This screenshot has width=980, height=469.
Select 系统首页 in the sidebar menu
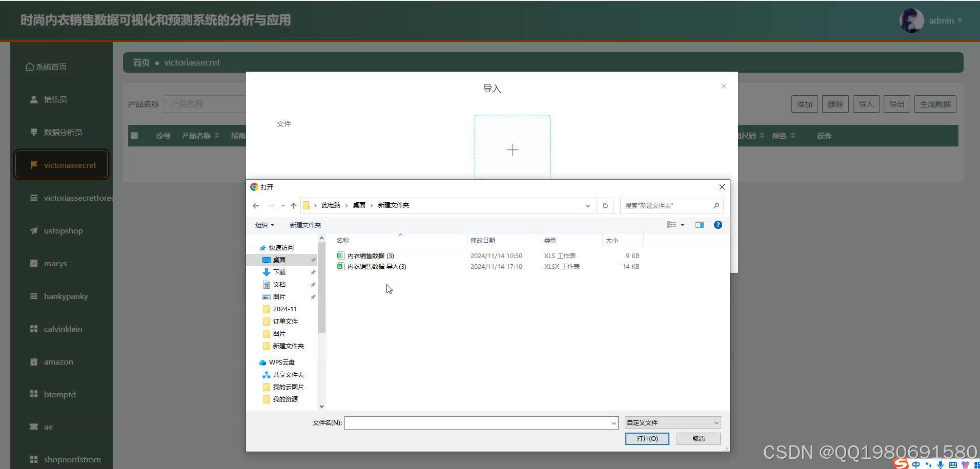click(50, 66)
